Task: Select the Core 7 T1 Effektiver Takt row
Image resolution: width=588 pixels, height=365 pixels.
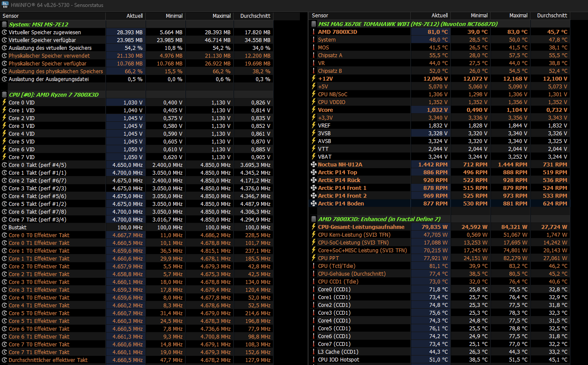Action: (x=137, y=352)
